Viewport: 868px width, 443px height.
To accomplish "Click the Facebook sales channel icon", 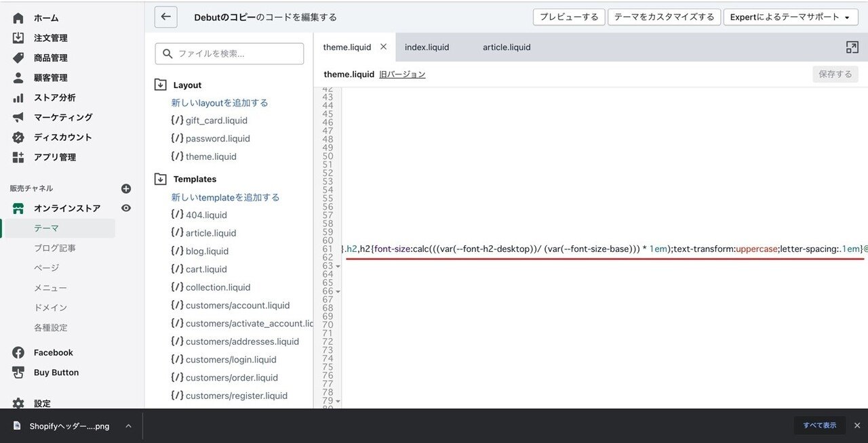I will coord(17,352).
